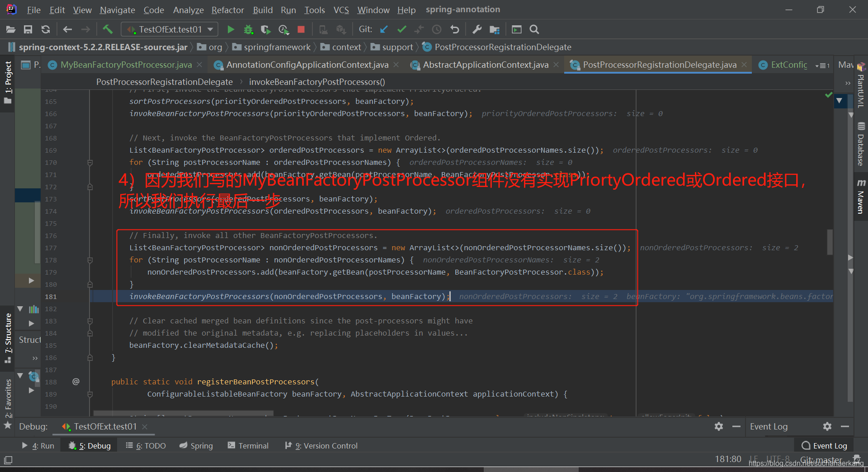Navigate forward with the right arrow
This screenshot has height=472, width=868.
(x=85, y=29)
